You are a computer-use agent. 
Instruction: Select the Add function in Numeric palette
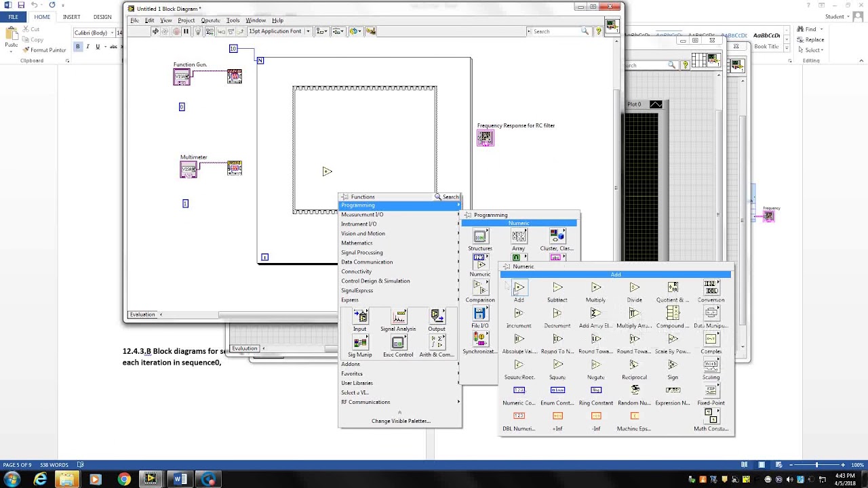click(x=519, y=288)
